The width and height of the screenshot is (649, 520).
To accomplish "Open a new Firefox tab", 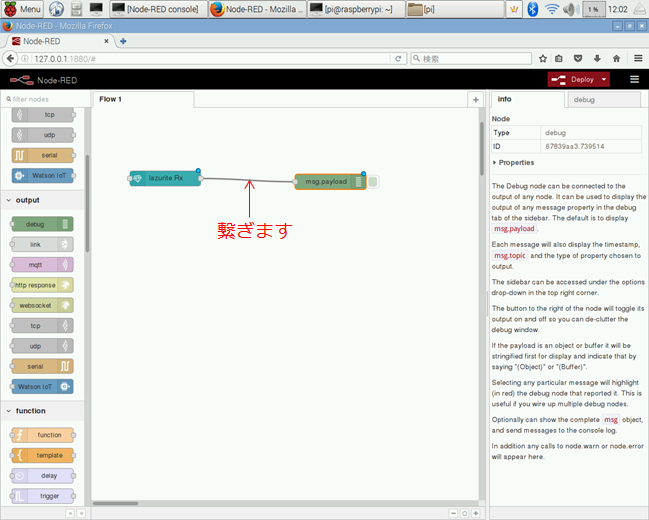I will (123, 41).
